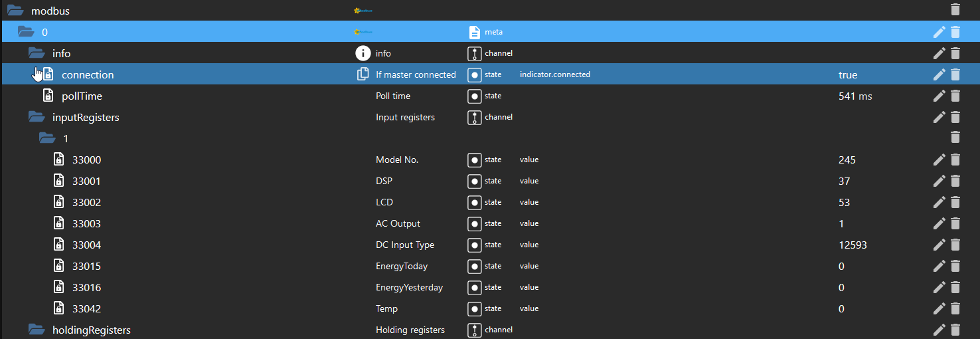Edit register 33016 EnergyYesterday

click(x=939, y=286)
